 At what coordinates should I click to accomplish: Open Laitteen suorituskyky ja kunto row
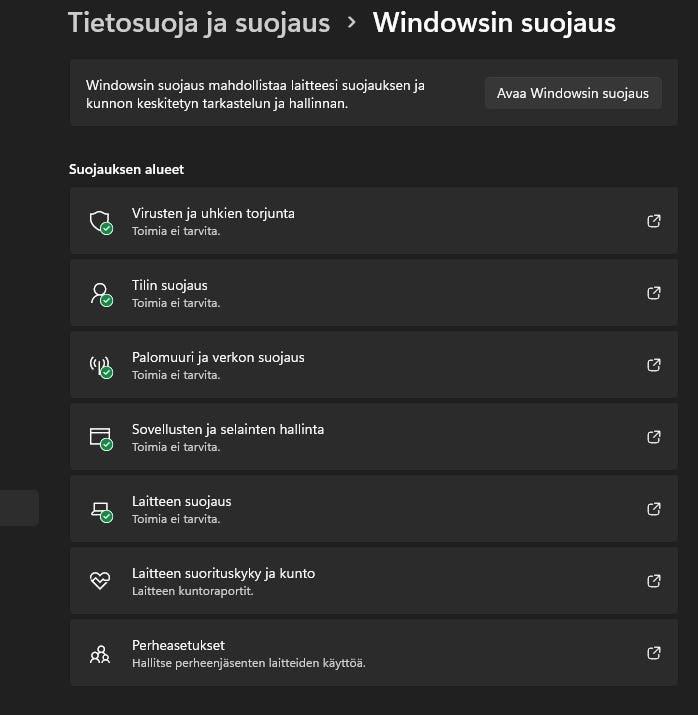(223, 574)
